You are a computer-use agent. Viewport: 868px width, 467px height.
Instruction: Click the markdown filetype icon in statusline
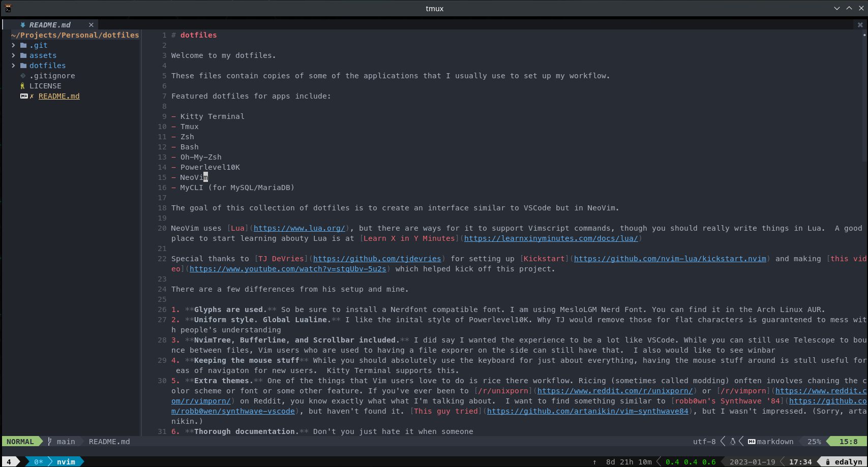(x=752, y=442)
